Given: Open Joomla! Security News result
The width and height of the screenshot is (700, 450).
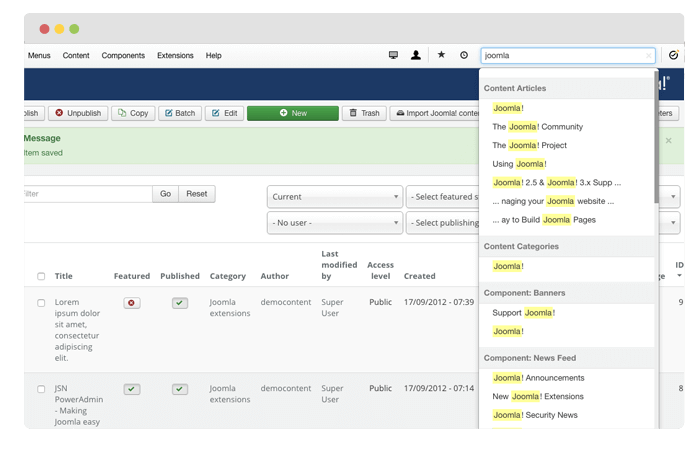Looking at the screenshot, I should [x=535, y=415].
